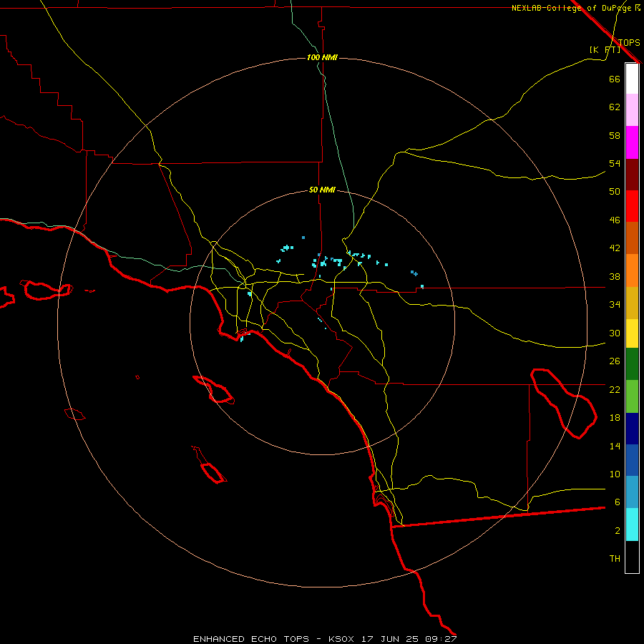Click the light pink color scale swatch

632,110
